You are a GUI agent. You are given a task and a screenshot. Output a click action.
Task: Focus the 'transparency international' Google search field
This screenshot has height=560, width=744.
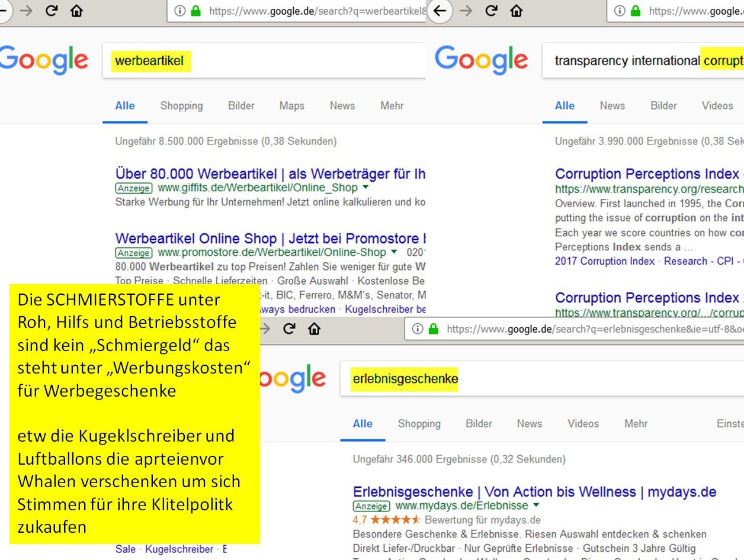point(643,60)
